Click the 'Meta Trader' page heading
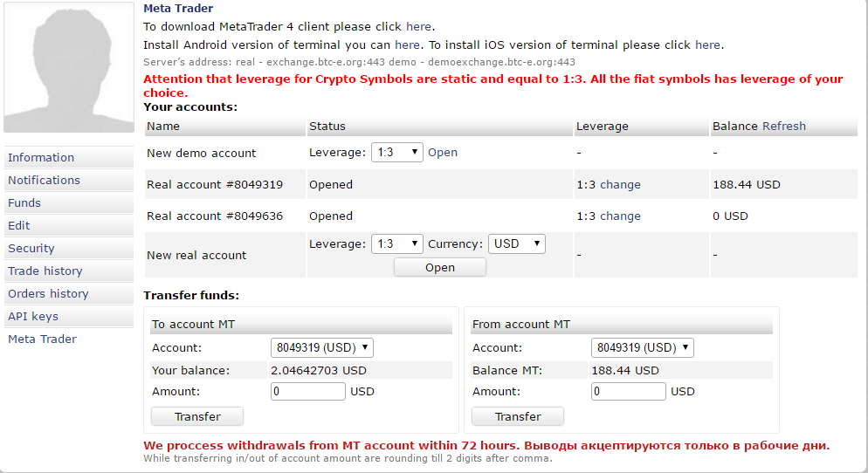Viewport: 868px width, 473px height. pos(177,9)
